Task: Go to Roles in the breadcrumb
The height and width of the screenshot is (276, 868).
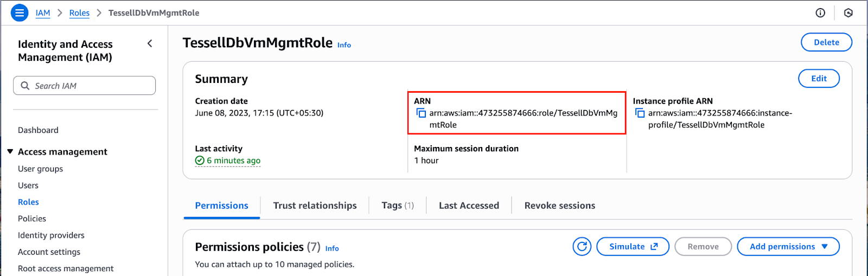Action: point(79,13)
